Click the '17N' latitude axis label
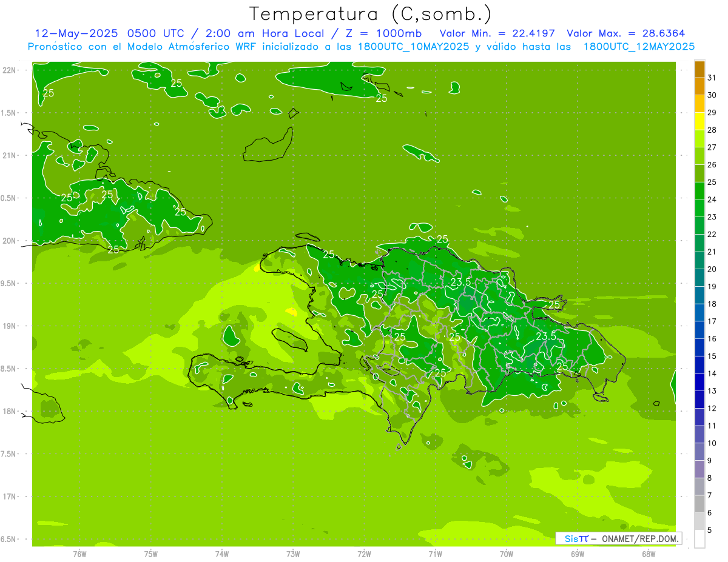This screenshot has height=562, width=728. [8, 497]
